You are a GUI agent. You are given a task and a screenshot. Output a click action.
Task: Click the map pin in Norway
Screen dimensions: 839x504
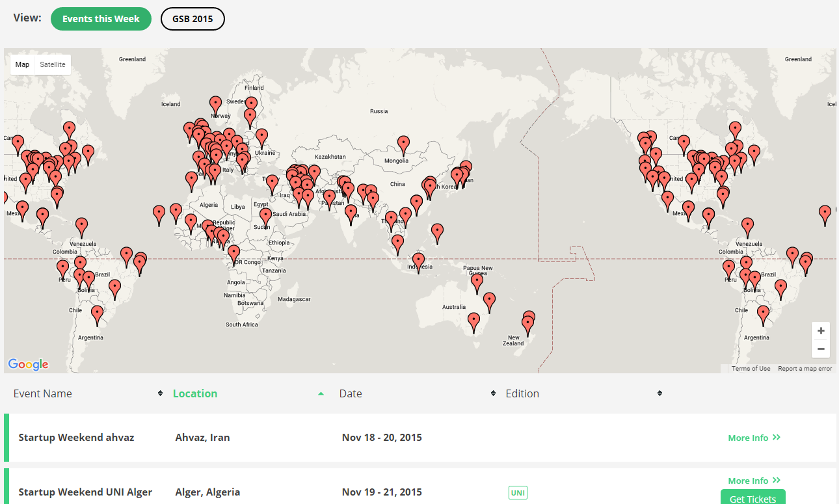click(x=215, y=104)
